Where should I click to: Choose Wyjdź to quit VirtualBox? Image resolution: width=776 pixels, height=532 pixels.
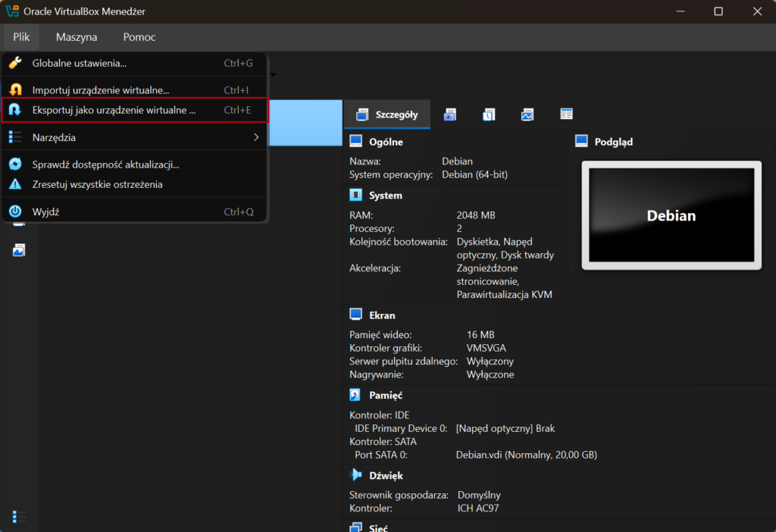tap(45, 212)
